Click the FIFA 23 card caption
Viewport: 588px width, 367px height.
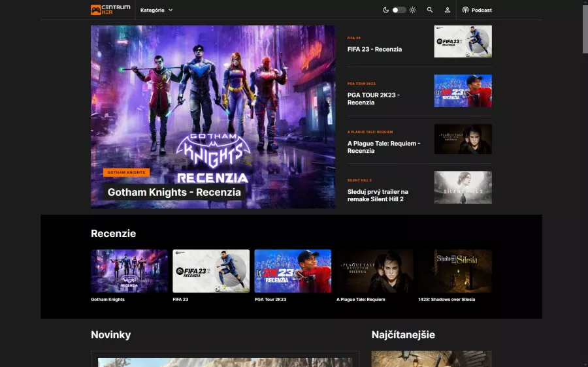pyautogui.click(x=180, y=300)
